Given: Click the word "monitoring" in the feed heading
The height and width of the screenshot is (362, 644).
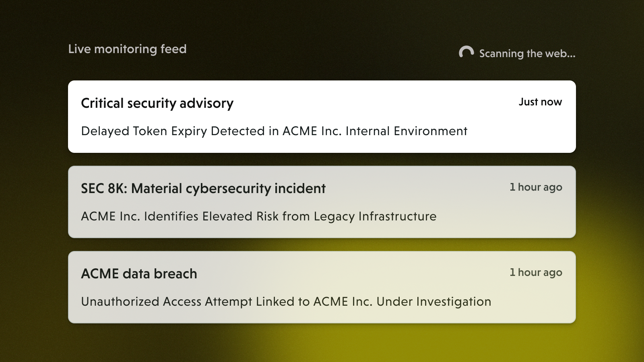Looking at the screenshot, I should click(125, 49).
